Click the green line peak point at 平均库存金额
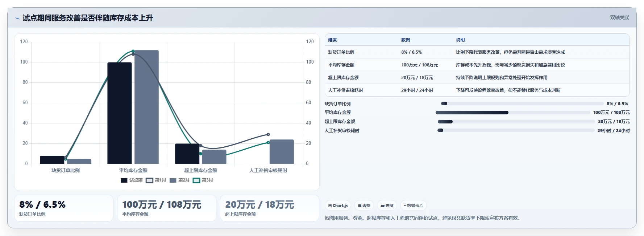 tap(133, 51)
